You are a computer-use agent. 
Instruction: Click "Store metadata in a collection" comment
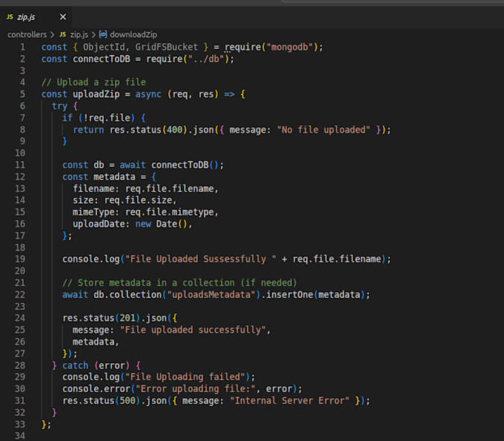[179, 283]
